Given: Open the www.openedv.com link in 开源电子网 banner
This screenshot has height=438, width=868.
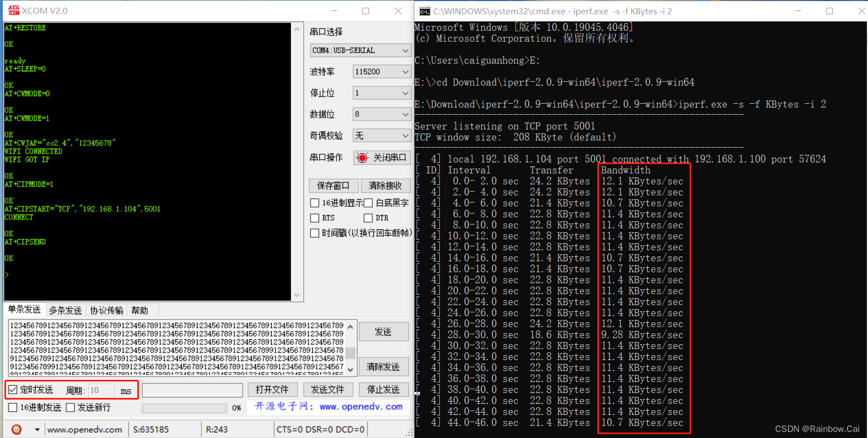Looking at the screenshot, I should tap(361, 407).
